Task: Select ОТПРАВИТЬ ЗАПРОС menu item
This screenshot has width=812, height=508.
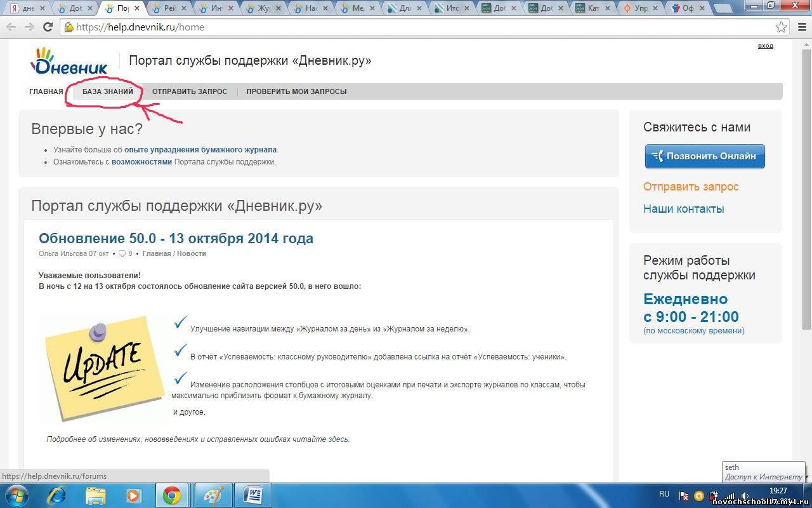Action: [x=189, y=91]
